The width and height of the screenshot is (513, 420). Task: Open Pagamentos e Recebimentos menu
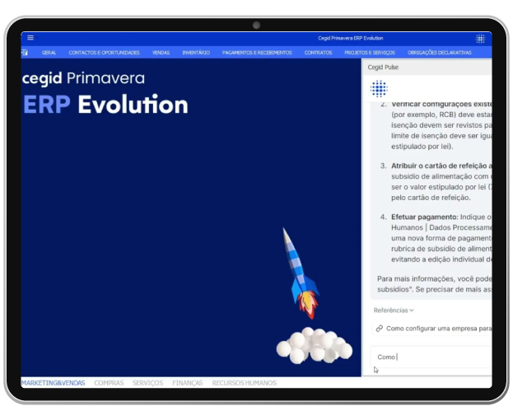(x=257, y=53)
